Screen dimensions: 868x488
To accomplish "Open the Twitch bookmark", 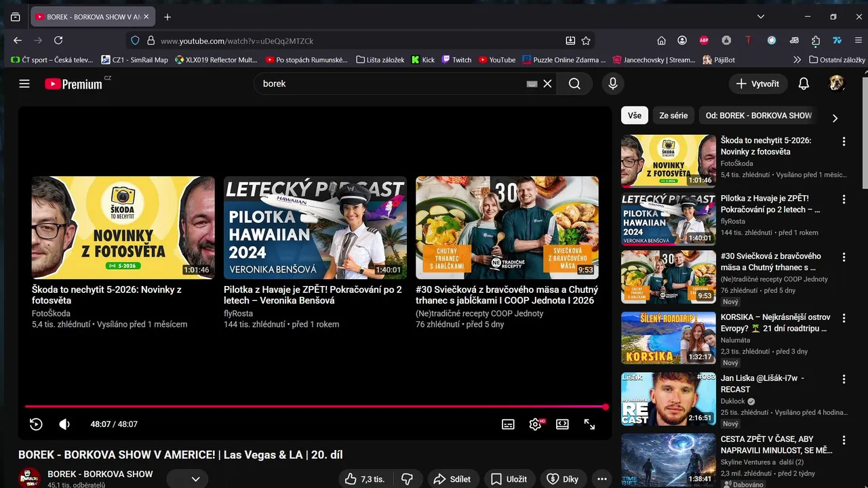I will 456,60.
